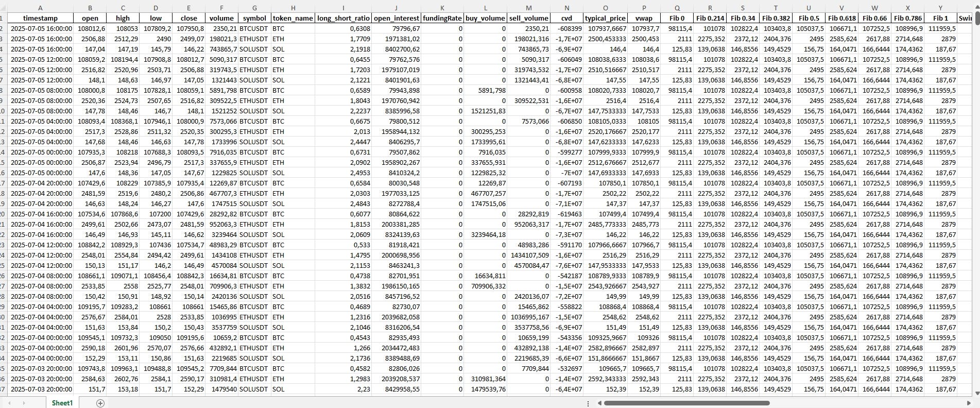
Task: Select column S by its header letter
Action: pyautogui.click(x=743, y=8)
